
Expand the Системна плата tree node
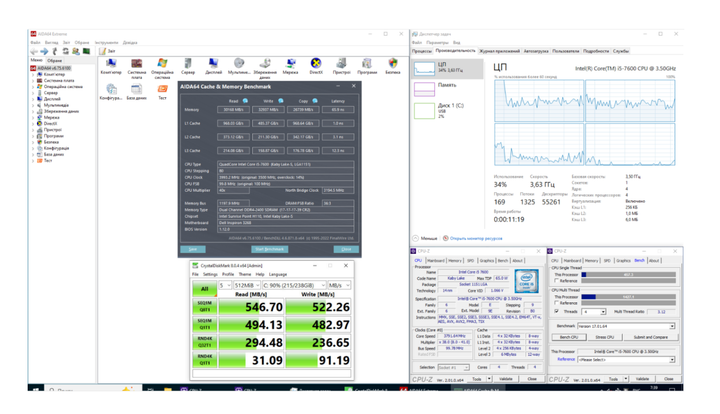[x=33, y=80]
